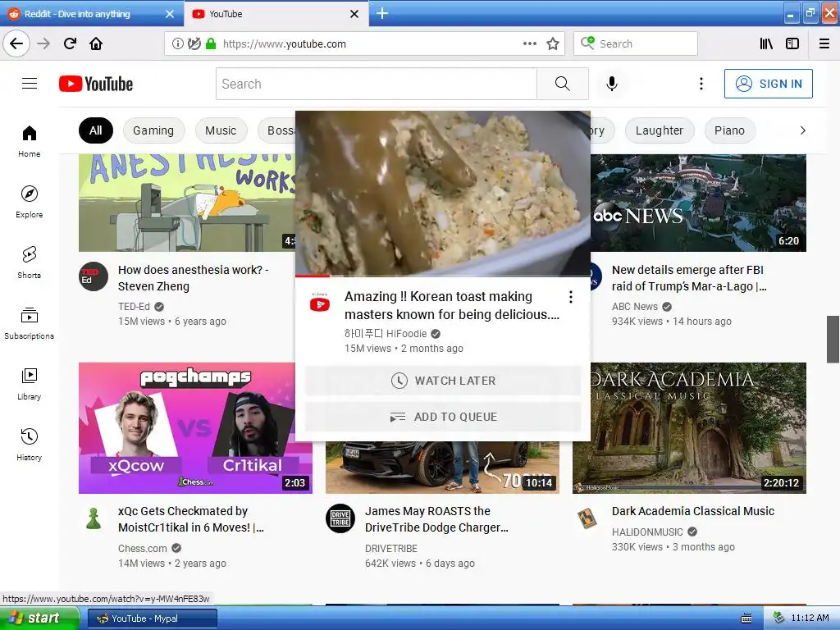Image resolution: width=840 pixels, height=630 pixels.
Task: Open more options for Korean toast video
Action: [571, 297]
